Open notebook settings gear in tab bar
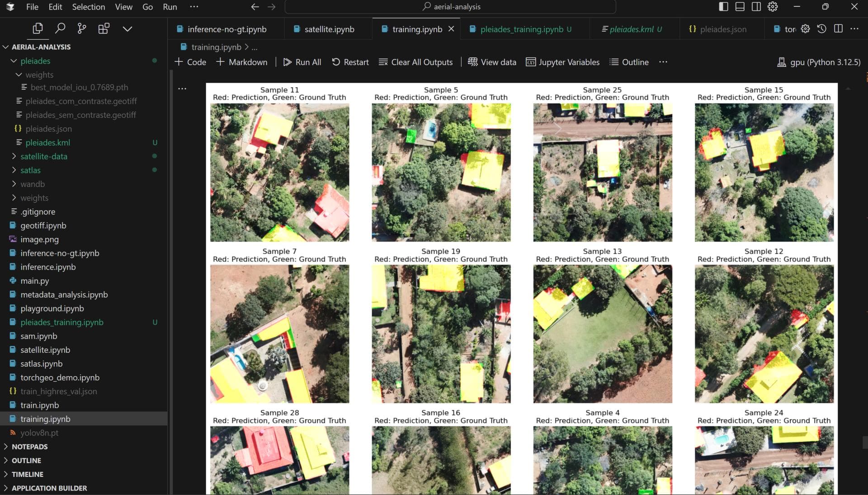868x495 pixels. pos(805,29)
